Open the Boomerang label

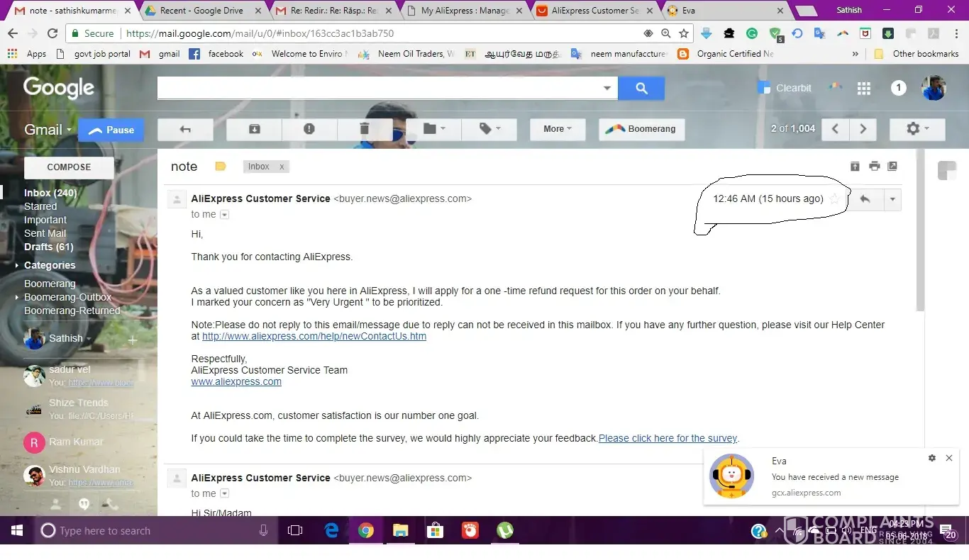coord(50,284)
